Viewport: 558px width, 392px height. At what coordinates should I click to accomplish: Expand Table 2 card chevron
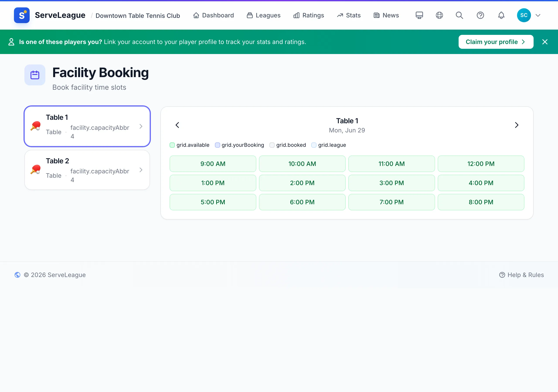point(141,170)
